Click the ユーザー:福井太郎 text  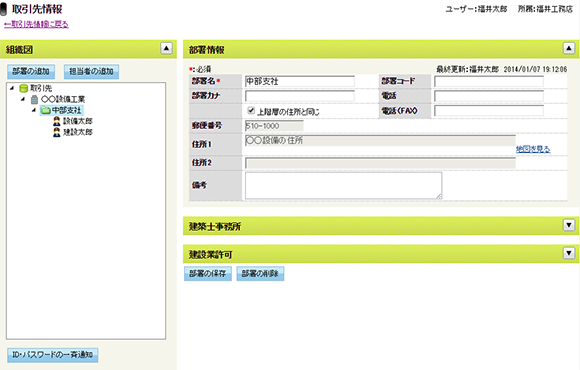tap(476, 9)
